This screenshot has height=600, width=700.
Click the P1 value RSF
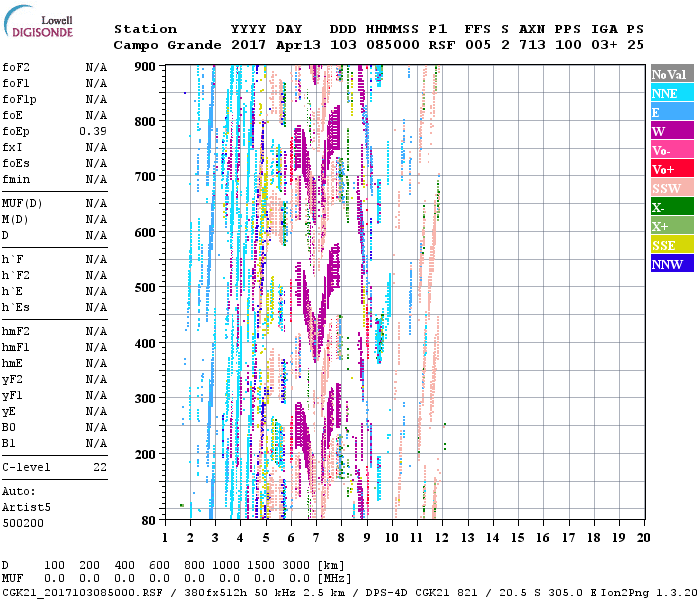(442, 45)
